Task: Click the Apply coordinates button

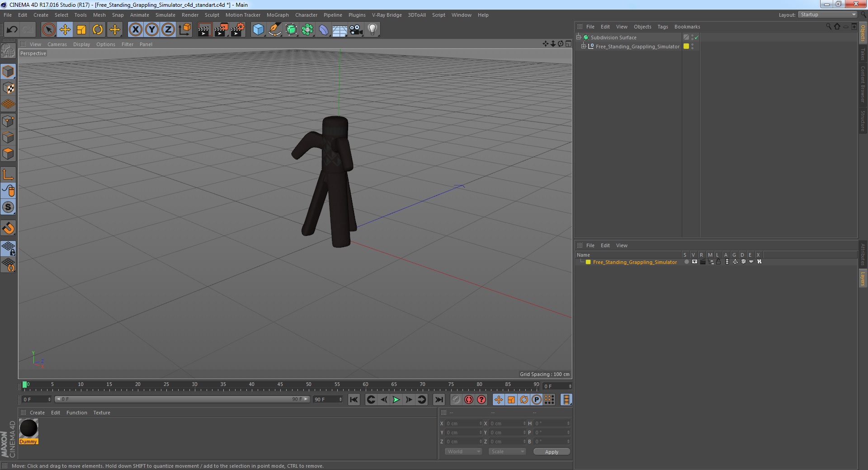Action: [552, 451]
